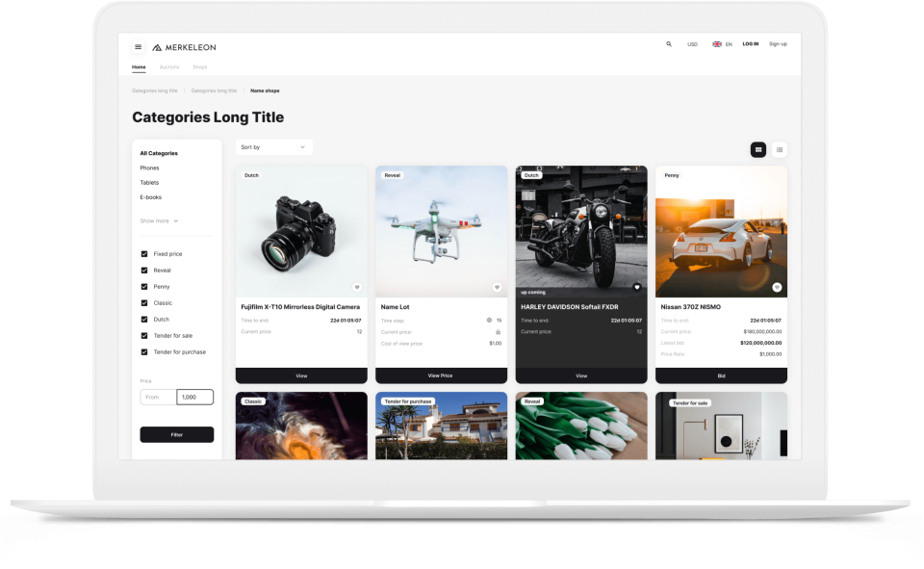Click View on the Fujifilm card
Viewport: 924px width, 569px height.
pyautogui.click(x=301, y=375)
